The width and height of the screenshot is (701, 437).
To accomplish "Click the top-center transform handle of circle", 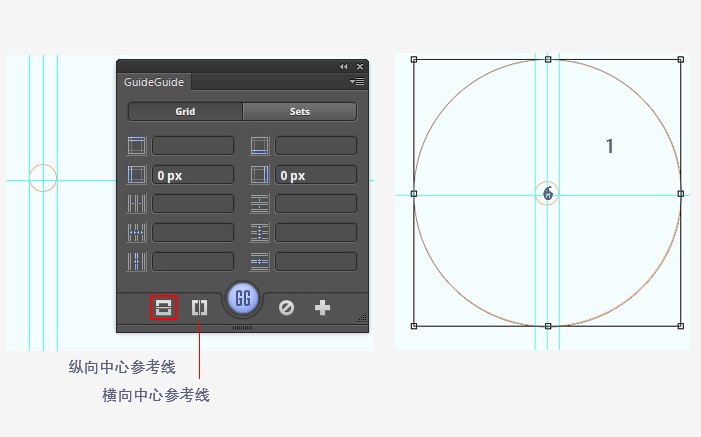I will click(x=548, y=59).
